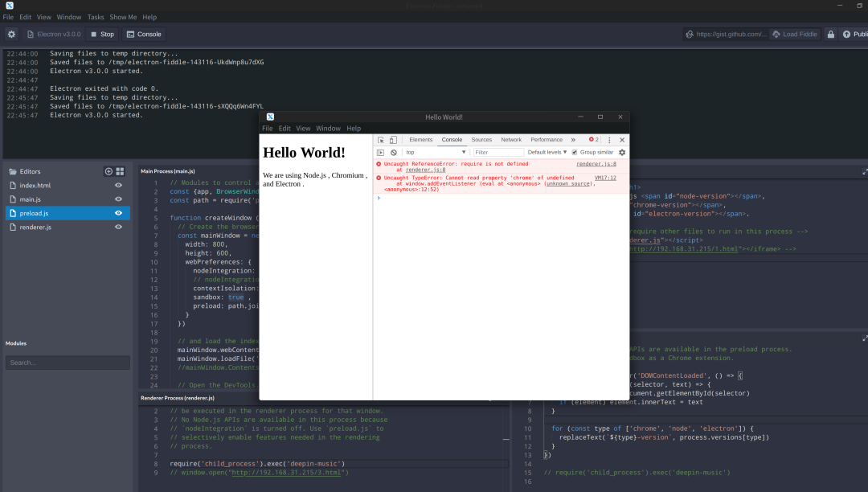Open the Tasks menu in Electron Fiddle

[95, 17]
